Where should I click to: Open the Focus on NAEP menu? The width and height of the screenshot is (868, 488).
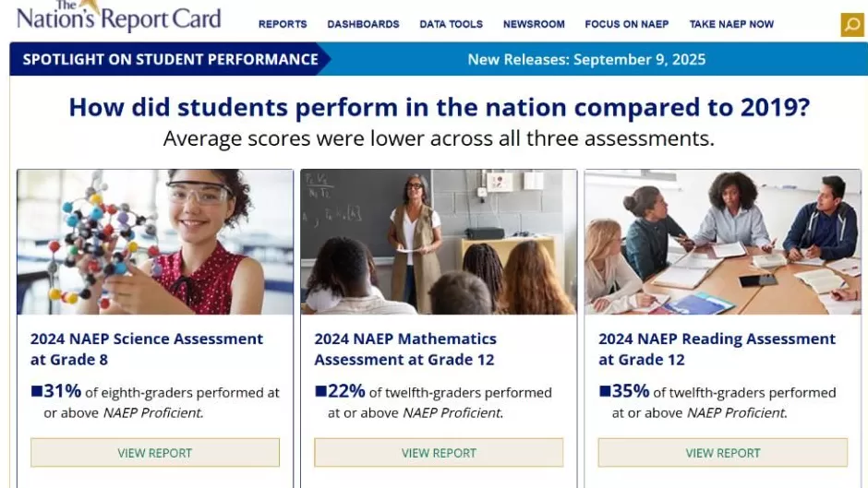(x=627, y=25)
